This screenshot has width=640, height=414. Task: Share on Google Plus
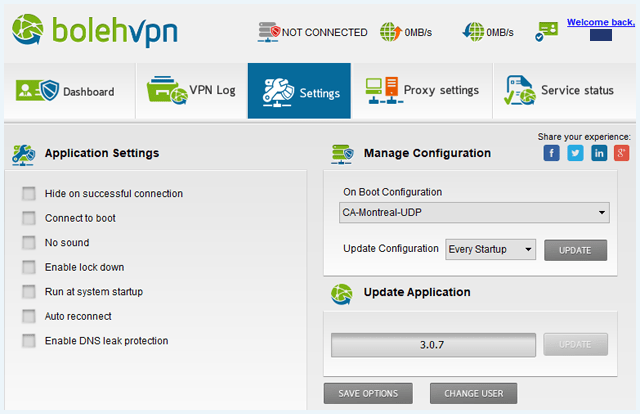(x=621, y=153)
